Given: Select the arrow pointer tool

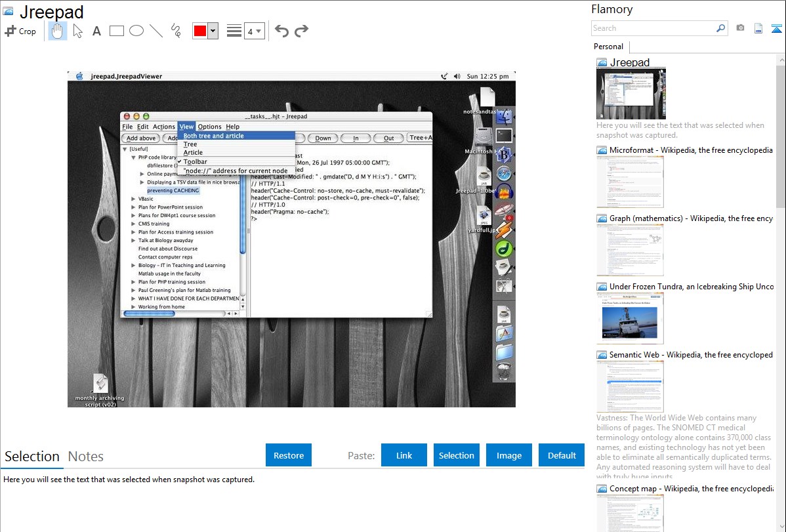Looking at the screenshot, I should pos(77,31).
